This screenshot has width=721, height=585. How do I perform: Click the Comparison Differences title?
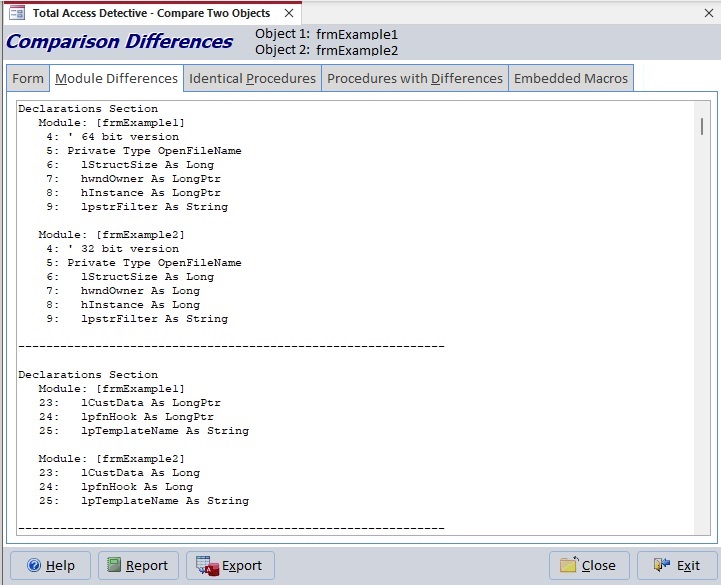point(120,41)
